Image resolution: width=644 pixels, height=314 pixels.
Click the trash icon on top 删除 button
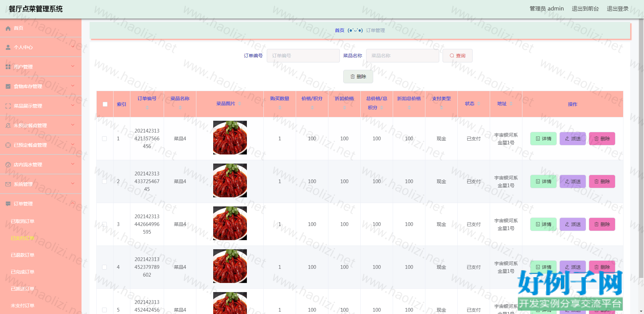coord(352,77)
